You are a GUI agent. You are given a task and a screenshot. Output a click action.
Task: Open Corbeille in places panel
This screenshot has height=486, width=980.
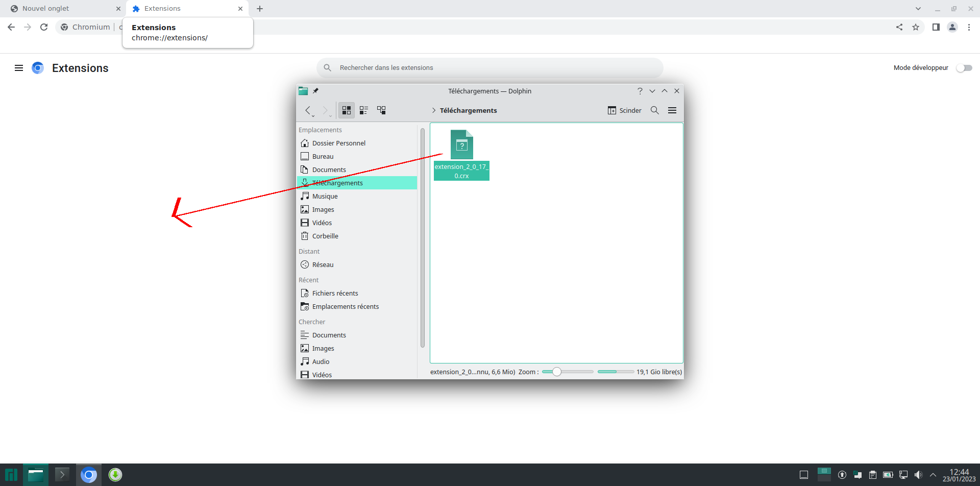click(325, 236)
